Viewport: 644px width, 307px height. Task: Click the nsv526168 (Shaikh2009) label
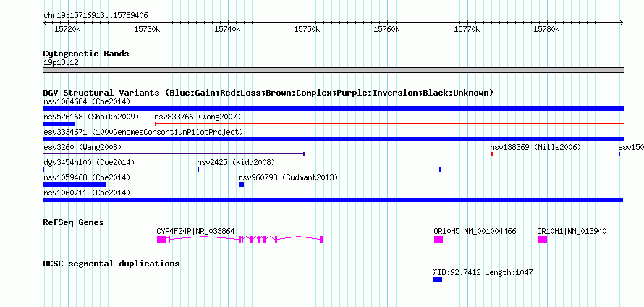(x=90, y=117)
